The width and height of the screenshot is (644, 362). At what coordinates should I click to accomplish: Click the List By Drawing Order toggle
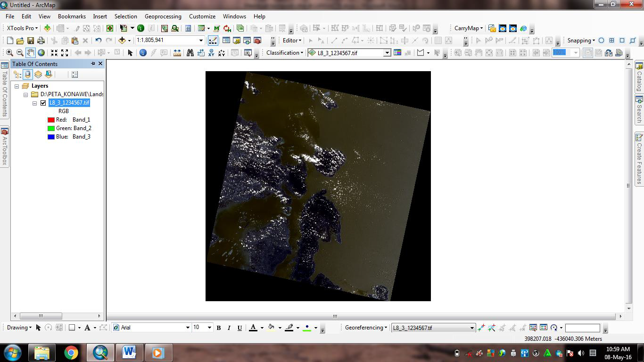(17, 74)
